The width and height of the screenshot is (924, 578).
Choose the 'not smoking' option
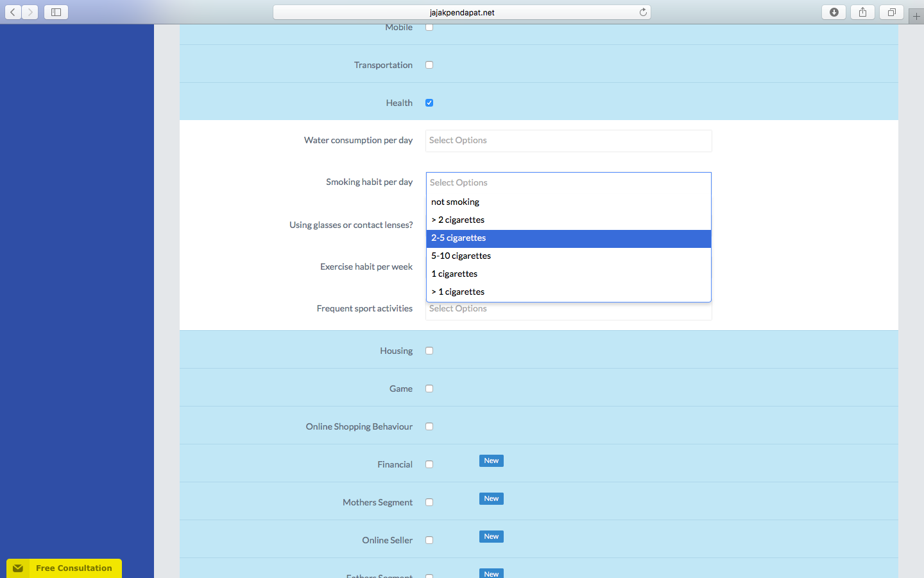(x=569, y=202)
